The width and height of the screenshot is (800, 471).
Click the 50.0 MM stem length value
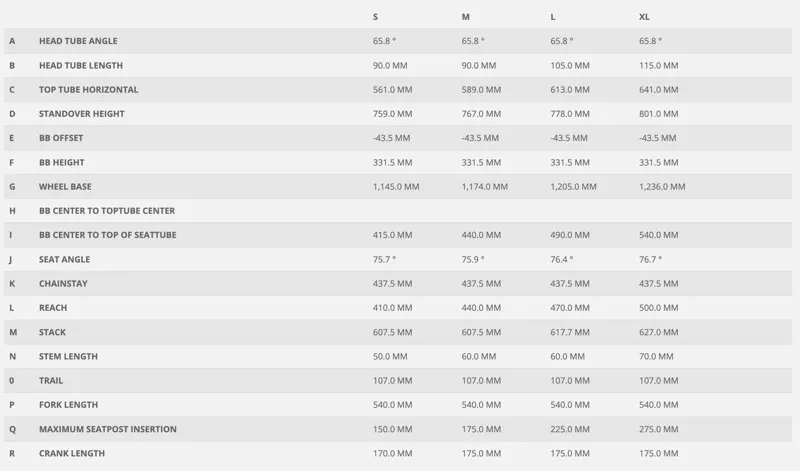(390, 356)
